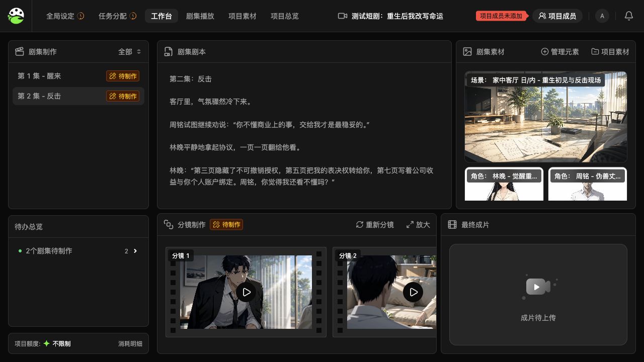Click the script file icon in 剧集剧本 header
This screenshot has width=644, height=362.
[169, 52]
